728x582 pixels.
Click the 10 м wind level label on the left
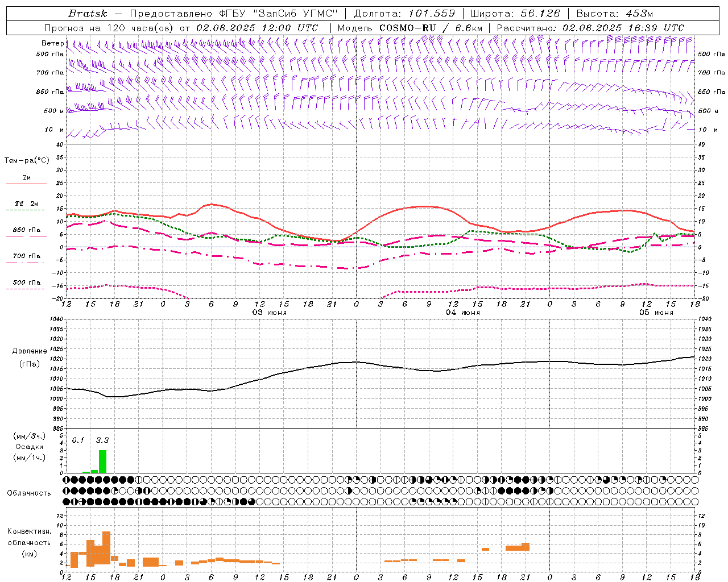[55, 130]
